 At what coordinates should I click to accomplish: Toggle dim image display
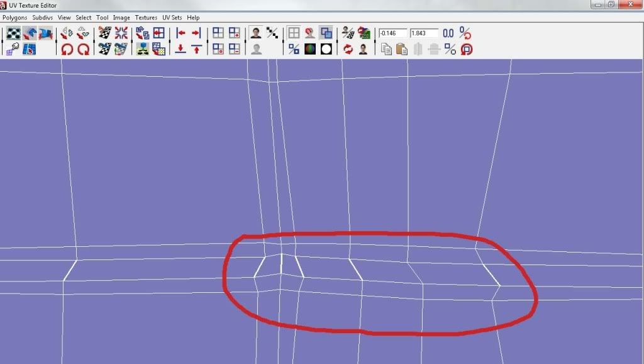256,49
